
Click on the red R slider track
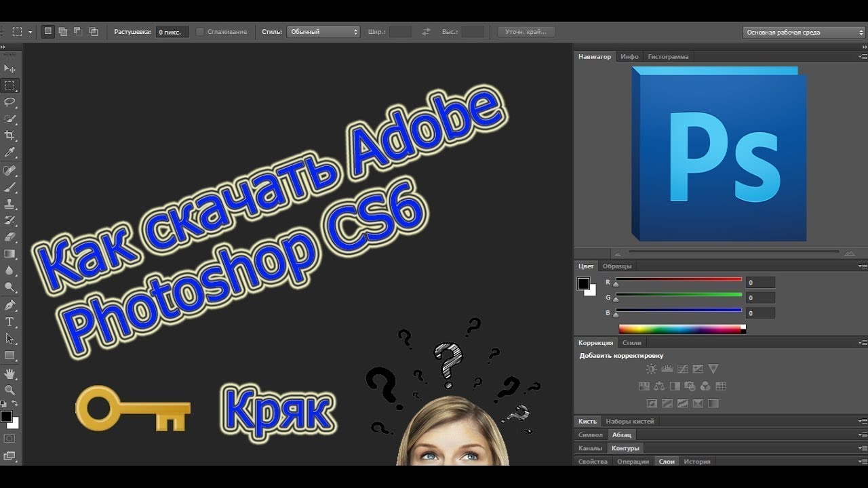point(678,279)
